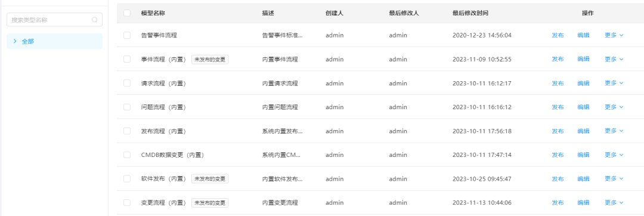This screenshot has width=644, height=216.
Task: Click 未发布的变更 tag on 软件发布 (内置)
Action: 210,179
